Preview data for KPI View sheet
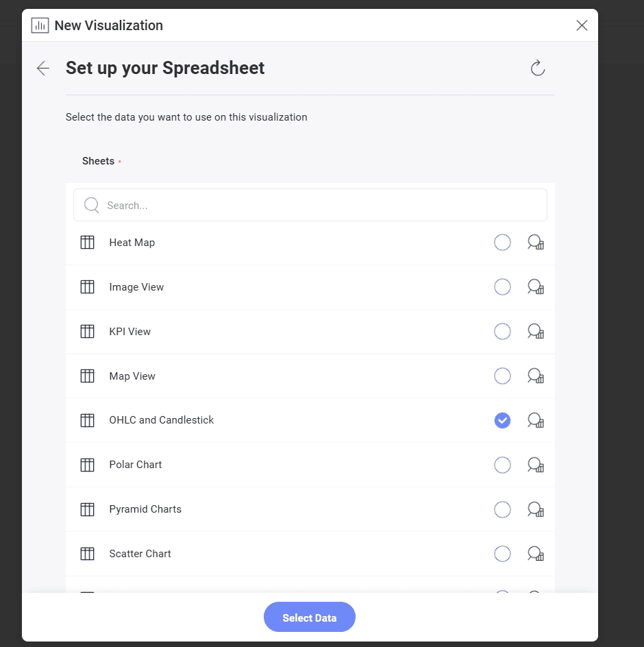Screen dimensions: 644x647 (536, 331)
